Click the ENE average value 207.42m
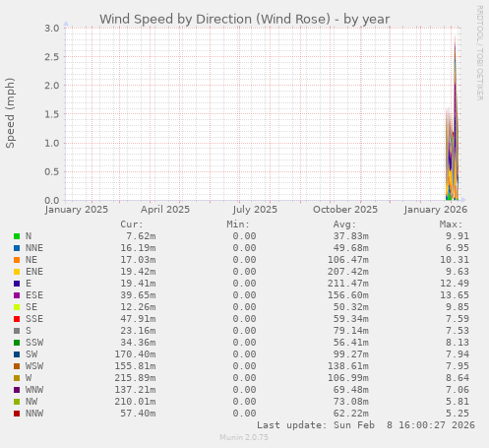This screenshot has height=448, width=489. (348, 272)
